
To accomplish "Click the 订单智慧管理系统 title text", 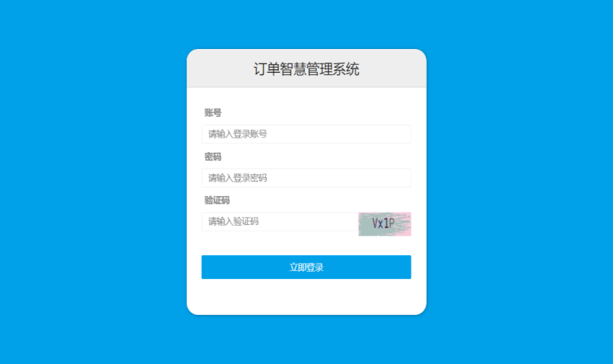I will 306,69.
